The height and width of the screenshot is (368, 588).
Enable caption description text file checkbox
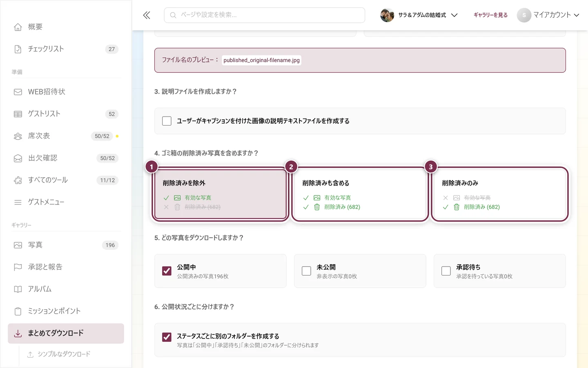pos(167,121)
